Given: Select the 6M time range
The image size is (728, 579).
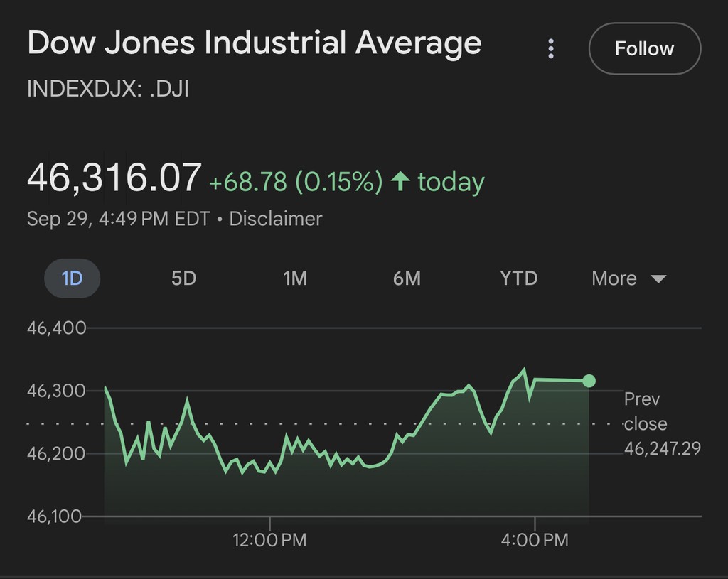Looking at the screenshot, I should coord(407,278).
